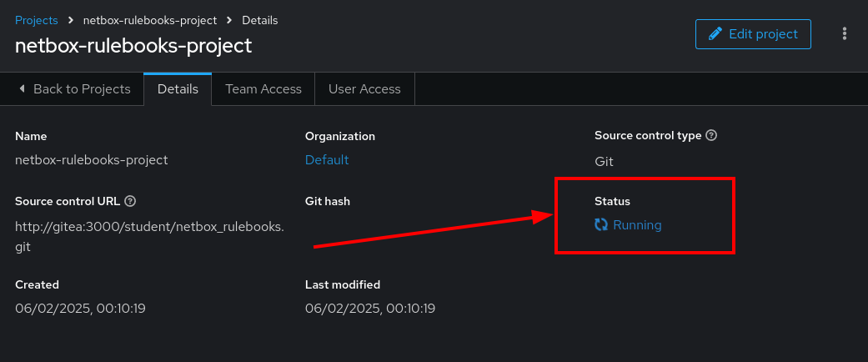Click the Git hash label

[328, 202]
